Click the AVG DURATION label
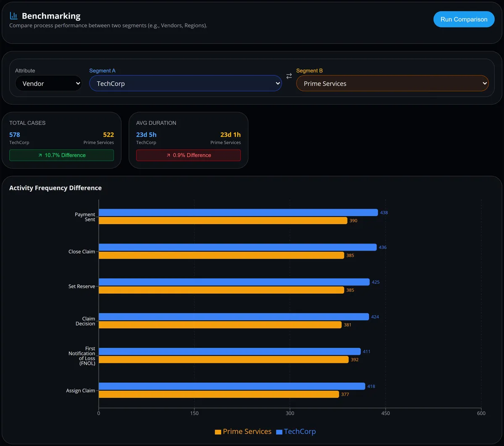Viewport: 504px width, 446px height. click(156, 123)
